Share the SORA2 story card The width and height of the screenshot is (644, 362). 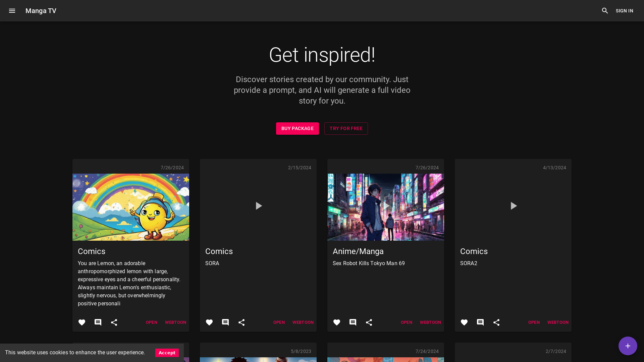(x=496, y=322)
